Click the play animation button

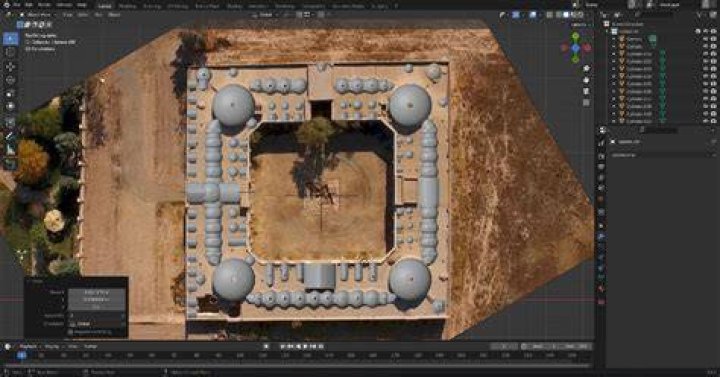pos(305,347)
